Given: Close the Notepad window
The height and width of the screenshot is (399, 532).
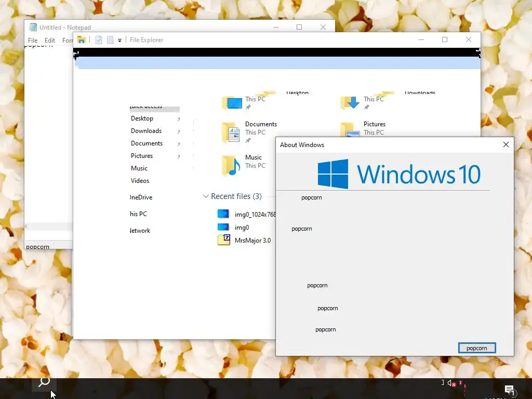Looking at the screenshot, I should 323,27.
